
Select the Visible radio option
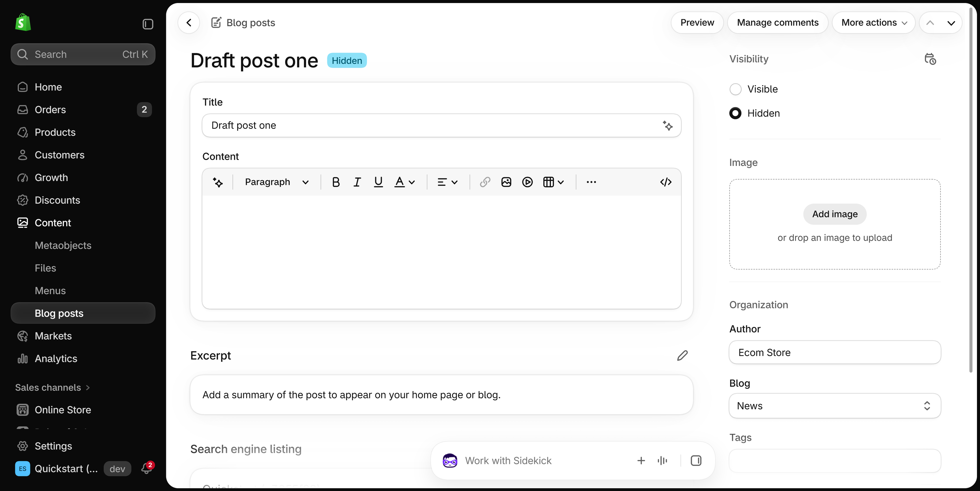[x=735, y=89]
